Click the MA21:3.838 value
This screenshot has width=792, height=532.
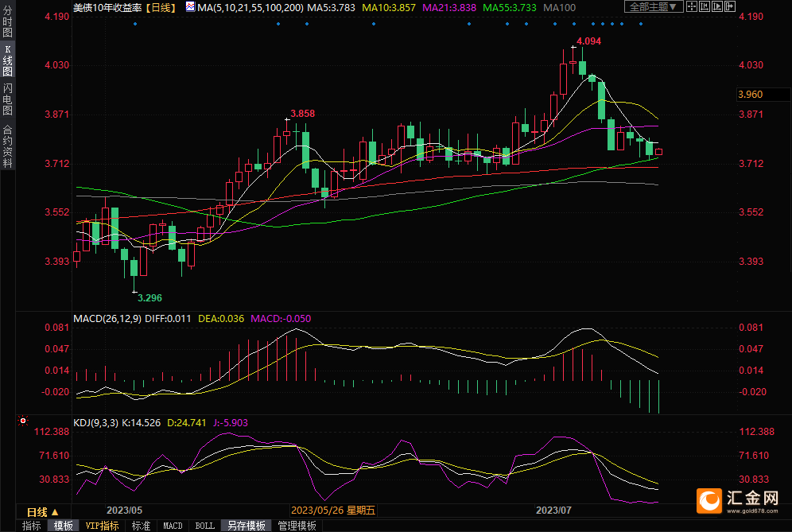[449, 8]
